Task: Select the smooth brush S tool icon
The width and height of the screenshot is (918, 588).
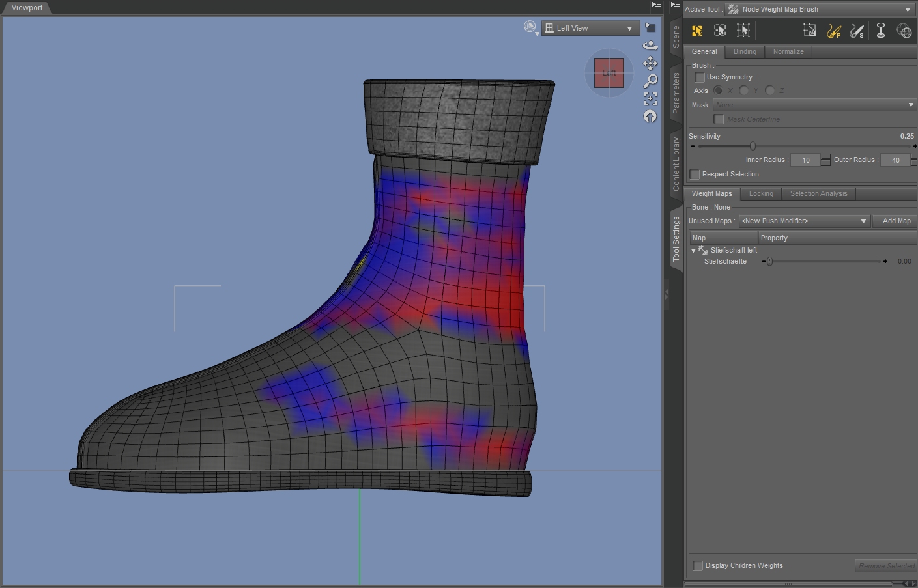Action: tap(857, 31)
